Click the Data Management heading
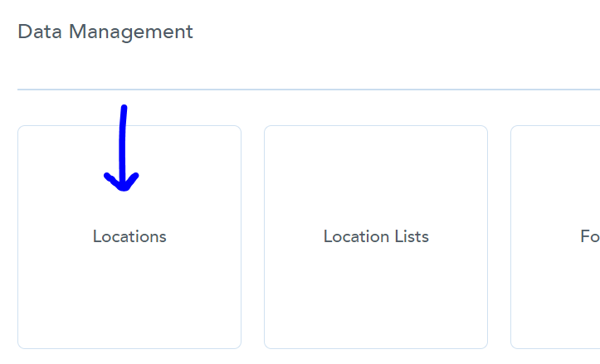This screenshot has height=364, width=600. (105, 32)
